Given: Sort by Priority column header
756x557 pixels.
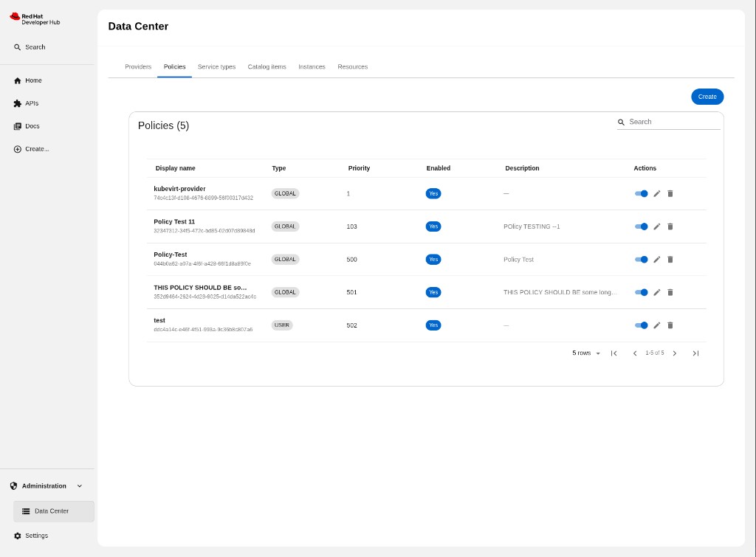Looking at the screenshot, I should pos(359,168).
